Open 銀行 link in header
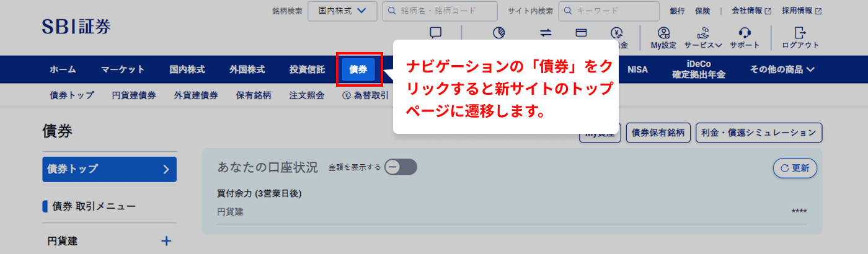 tap(677, 11)
